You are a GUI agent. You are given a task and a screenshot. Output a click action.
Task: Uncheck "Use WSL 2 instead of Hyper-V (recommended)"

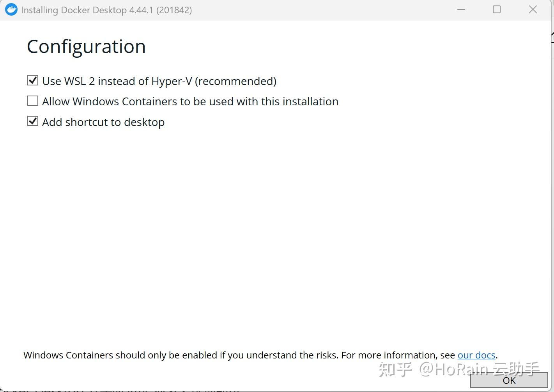click(33, 80)
